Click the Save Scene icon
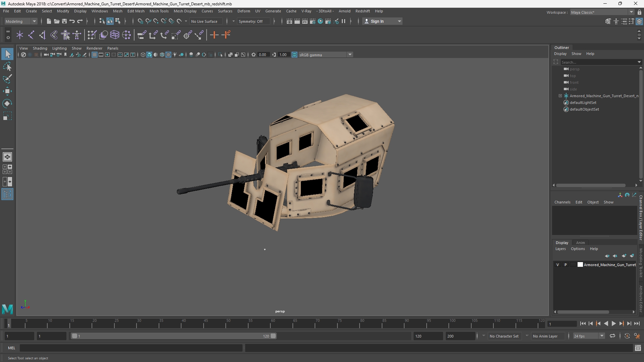Image resolution: width=644 pixels, height=362 pixels. (64, 21)
